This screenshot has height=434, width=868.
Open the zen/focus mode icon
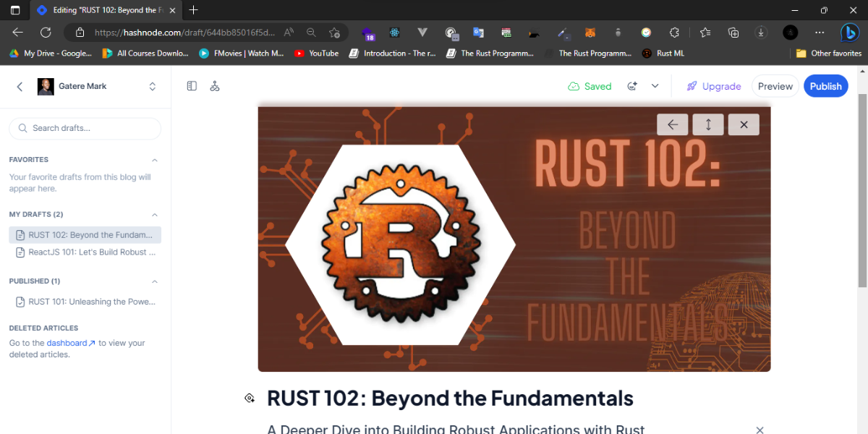[214, 86]
